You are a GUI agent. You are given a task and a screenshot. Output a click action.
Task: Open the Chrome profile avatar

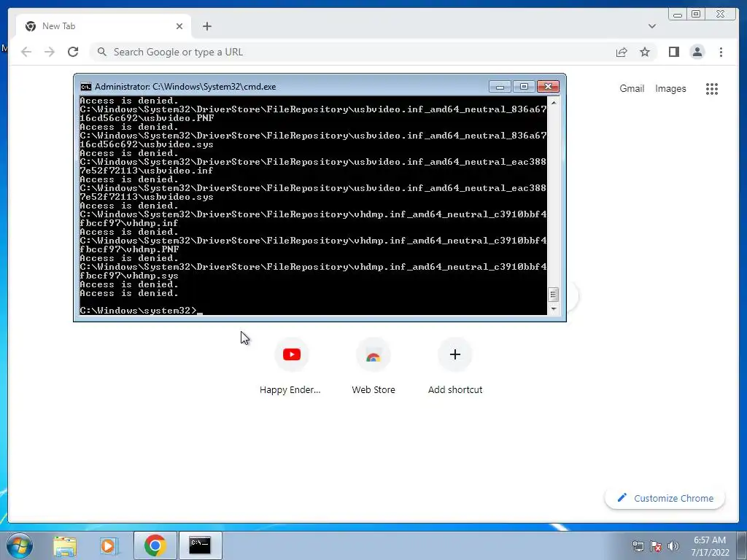pos(697,52)
